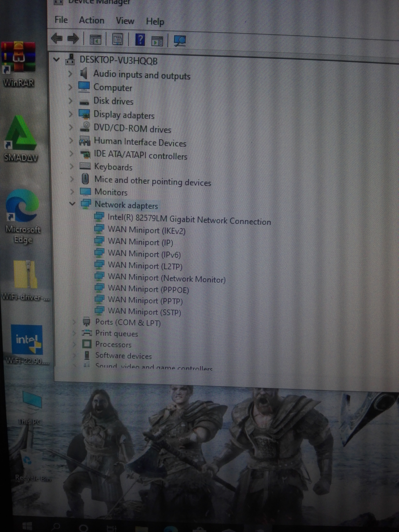Select the Microsoft Edge desktop shortcut

[x=23, y=216]
